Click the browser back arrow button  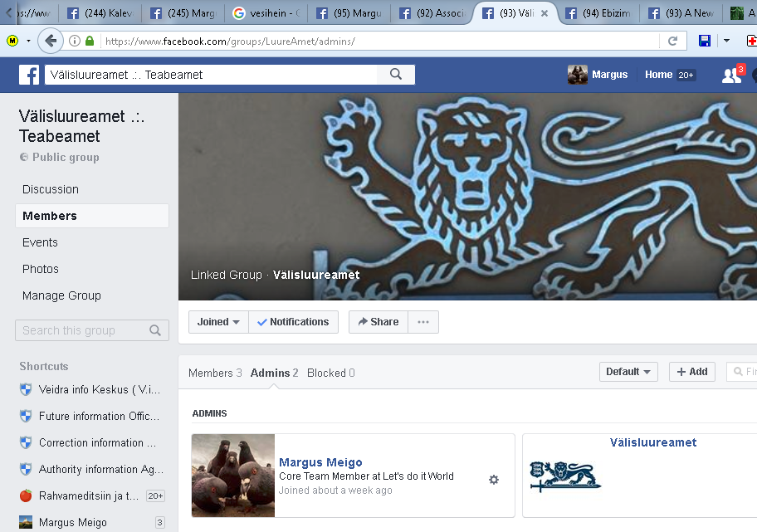pos(50,41)
